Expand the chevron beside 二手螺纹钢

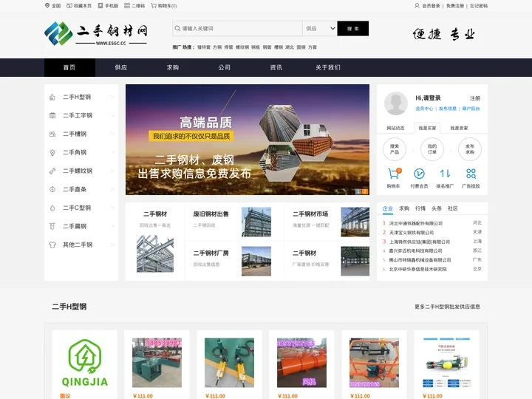pyautogui.click(x=112, y=171)
